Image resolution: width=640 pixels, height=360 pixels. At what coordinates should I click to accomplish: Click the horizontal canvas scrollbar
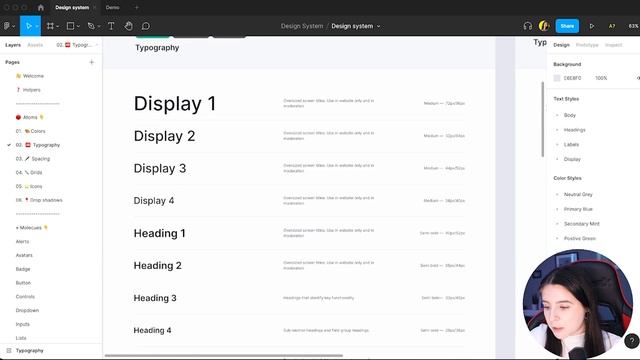point(224,356)
